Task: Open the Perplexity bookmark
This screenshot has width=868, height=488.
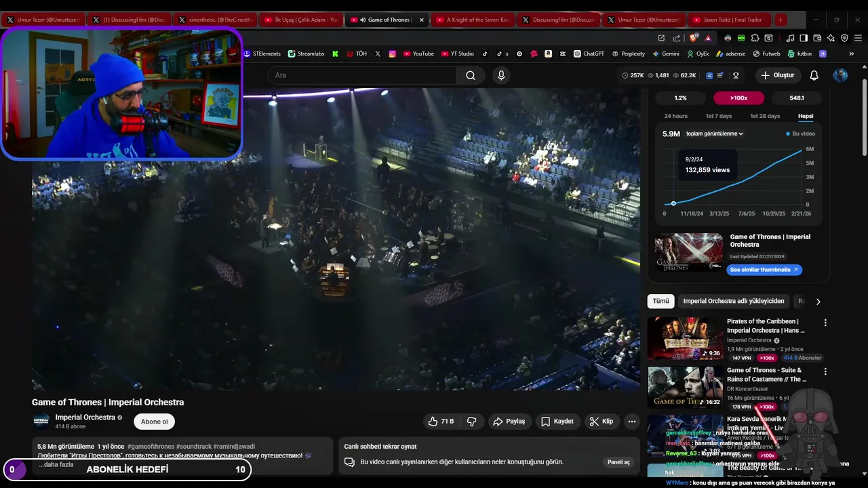Action: coord(628,54)
